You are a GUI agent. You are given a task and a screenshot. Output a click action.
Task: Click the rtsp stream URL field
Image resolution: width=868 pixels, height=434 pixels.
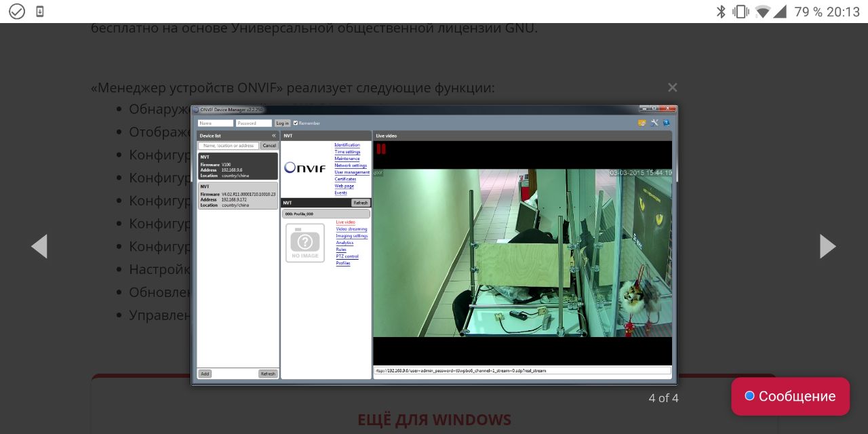click(522, 371)
